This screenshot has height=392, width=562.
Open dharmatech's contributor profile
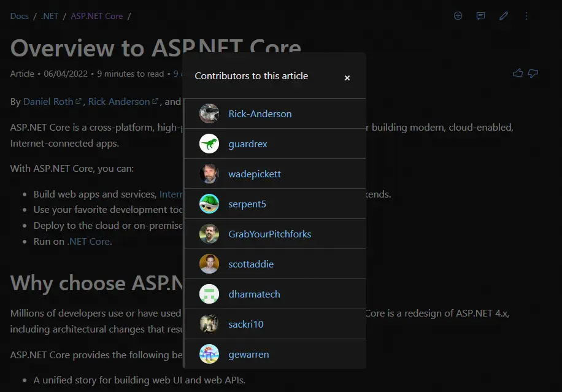pyautogui.click(x=254, y=294)
